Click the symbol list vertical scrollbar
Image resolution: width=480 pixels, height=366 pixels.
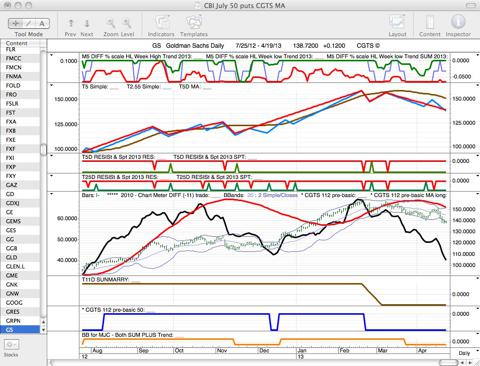click(x=43, y=183)
